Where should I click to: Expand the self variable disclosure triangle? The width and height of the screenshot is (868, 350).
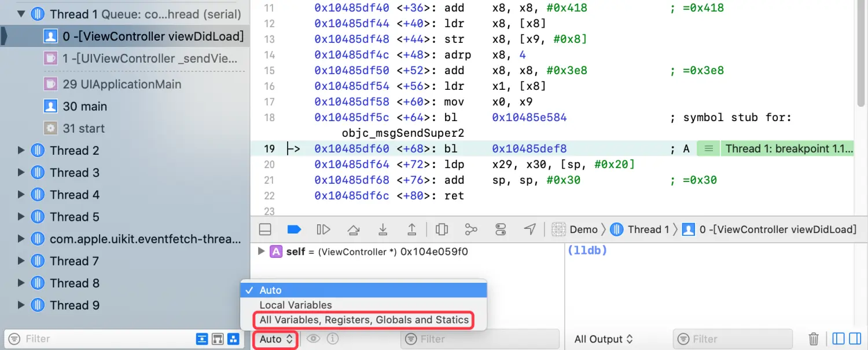click(261, 251)
